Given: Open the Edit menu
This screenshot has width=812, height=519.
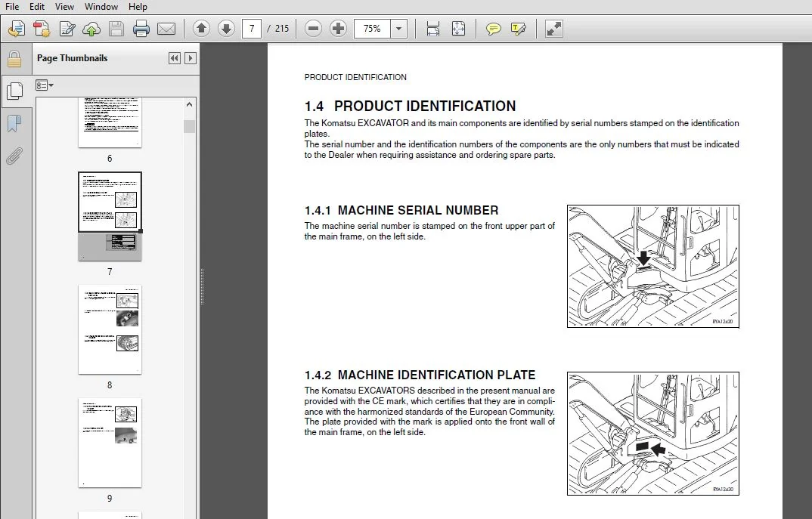Looking at the screenshot, I should [x=37, y=7].
